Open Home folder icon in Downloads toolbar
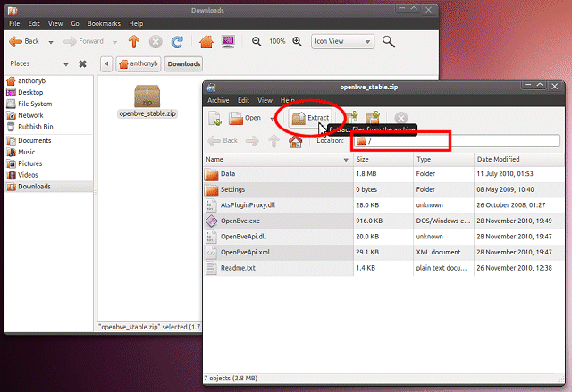Image resolution: width=572 pixels, height=392 pixels. tap(206, 42)
